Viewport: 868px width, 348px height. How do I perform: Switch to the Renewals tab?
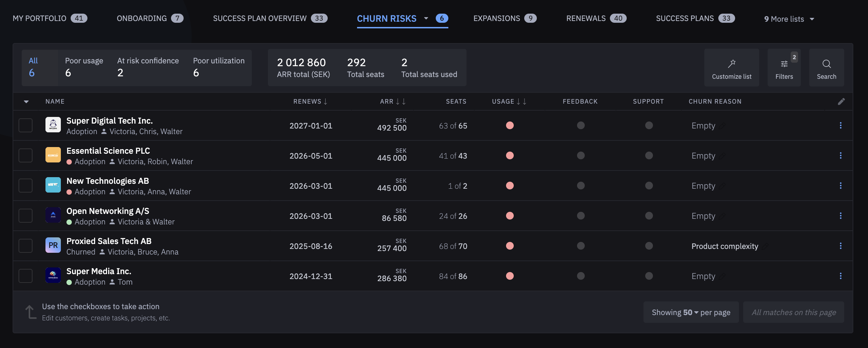pyautogui.click(x=596, y=18)
